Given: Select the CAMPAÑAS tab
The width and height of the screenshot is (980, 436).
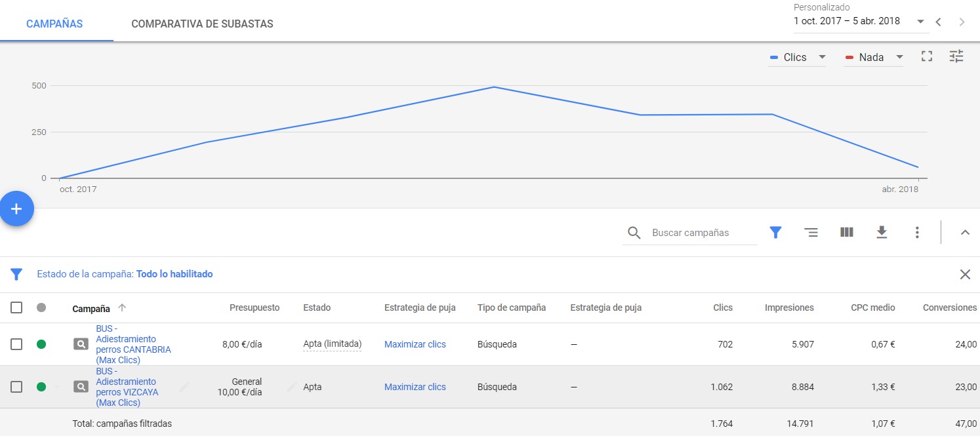Looking at the screenshot, I should tap(54, 23).
